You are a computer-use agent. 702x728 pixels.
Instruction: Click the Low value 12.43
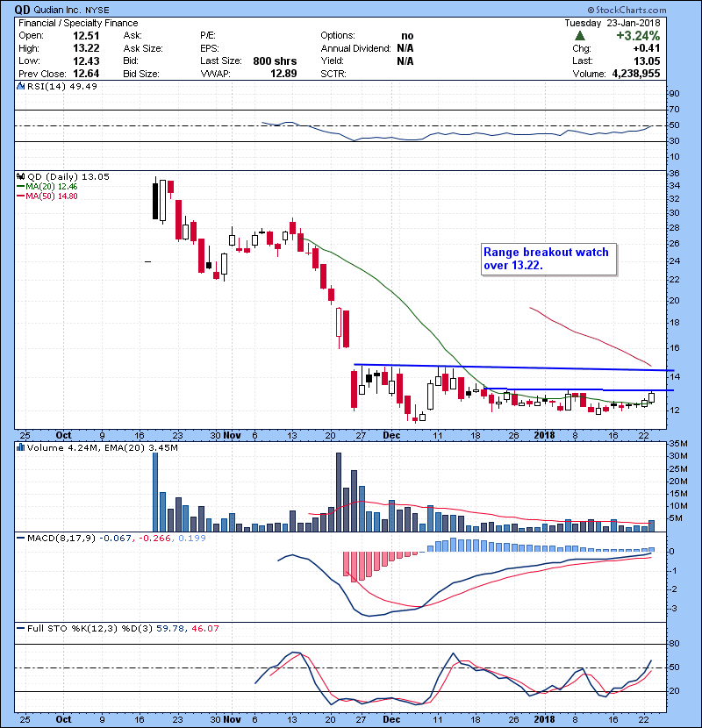(x=86, y=61)
